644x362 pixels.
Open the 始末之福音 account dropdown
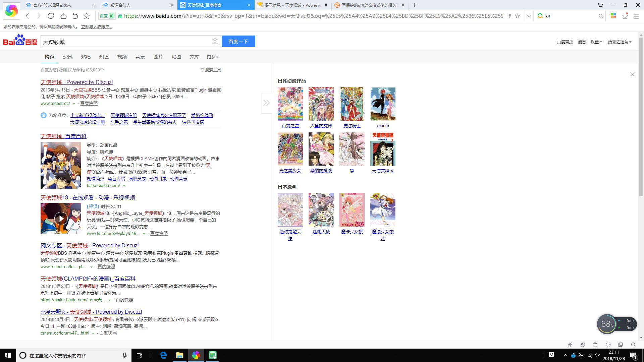620,42
